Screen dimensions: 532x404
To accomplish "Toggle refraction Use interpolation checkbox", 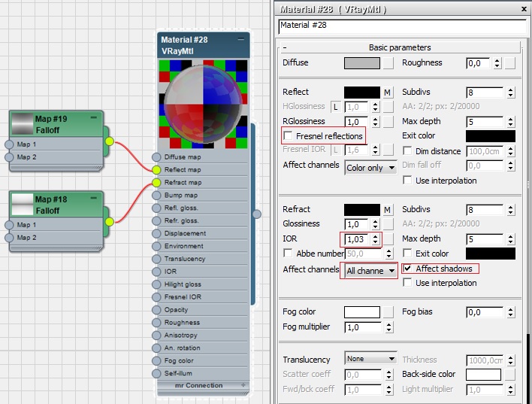I will pyautogui.click(x=407, y=283).
